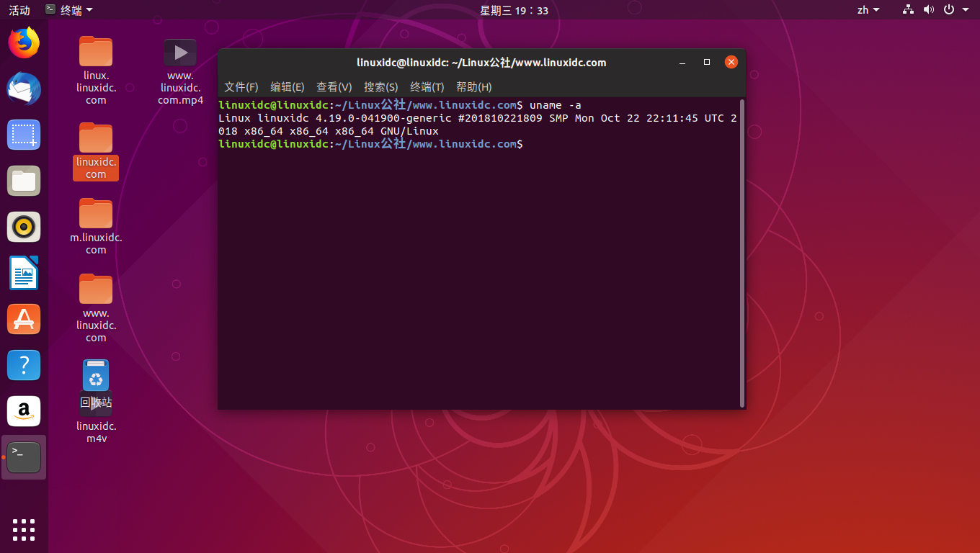Click the clock showing 星期三 19:33
This screenshot has width=980, height=553.
click(x=514, y=9)
